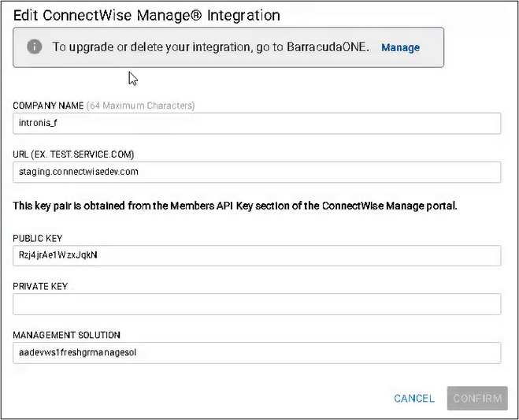
Task: Click the key pair description sentence
Action: tap(235, 206)
